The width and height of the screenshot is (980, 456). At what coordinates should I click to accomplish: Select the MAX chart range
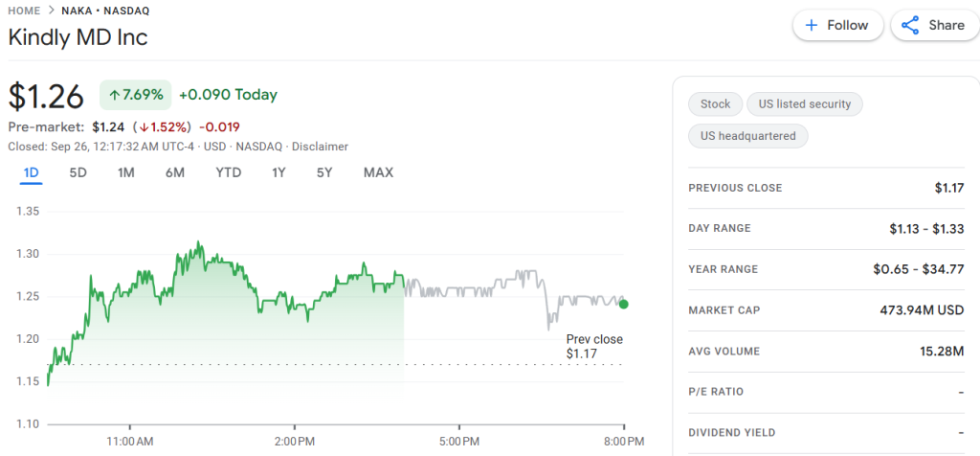[x=378, y=173]
